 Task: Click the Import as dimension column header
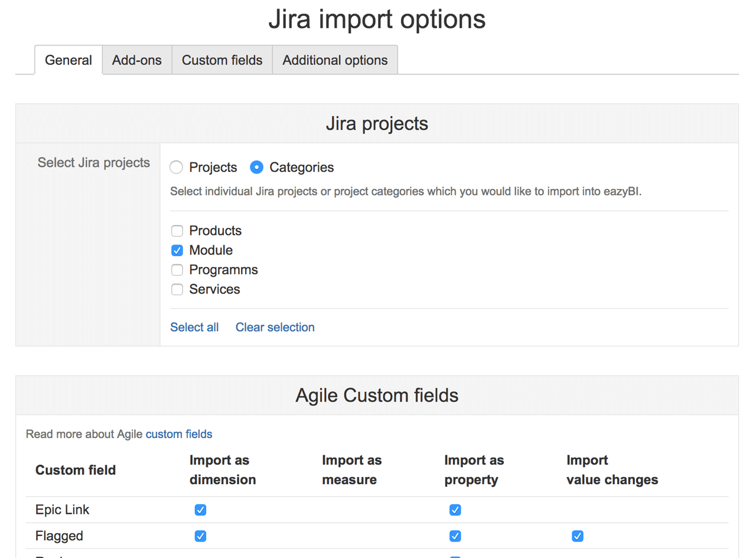coord(223,470)
